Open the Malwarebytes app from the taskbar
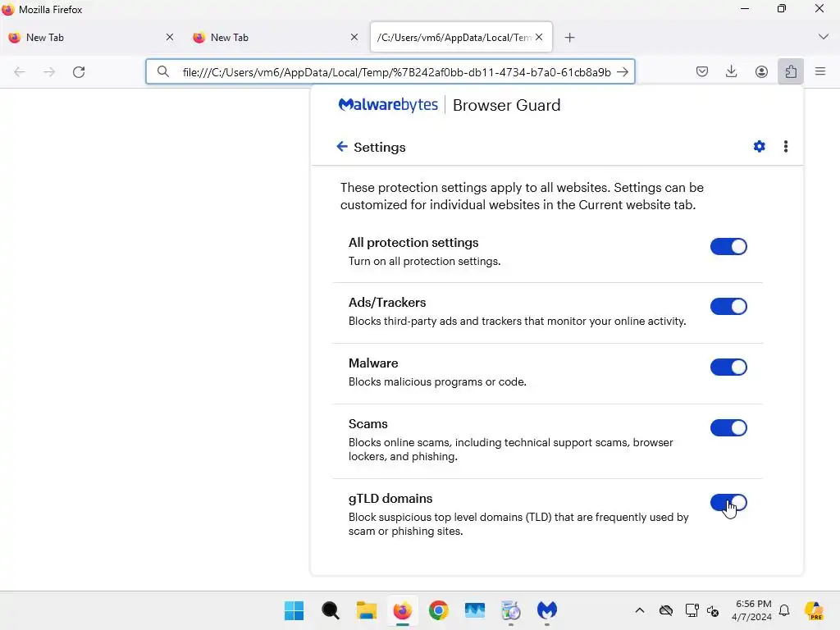840x630 pixels. [x=547, y=610]
